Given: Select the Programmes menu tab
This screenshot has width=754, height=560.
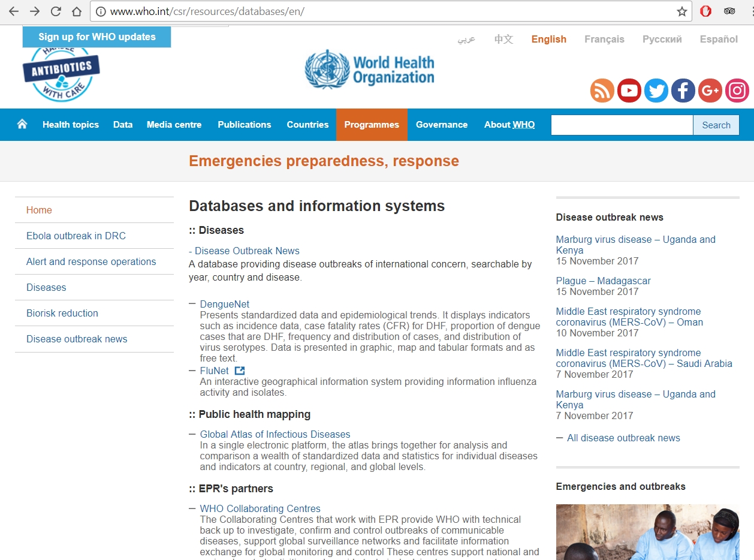Looking at the screenshot, I should [x=372, y=125].
